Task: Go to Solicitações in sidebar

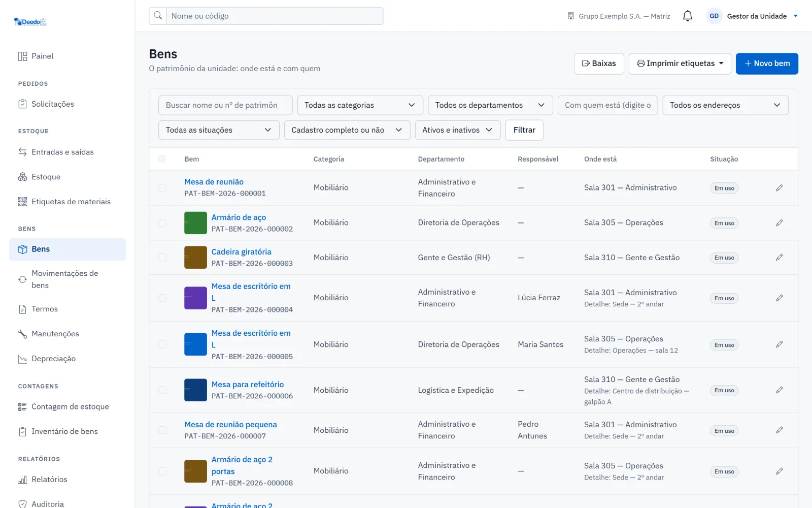Action: tap(67, 104)
